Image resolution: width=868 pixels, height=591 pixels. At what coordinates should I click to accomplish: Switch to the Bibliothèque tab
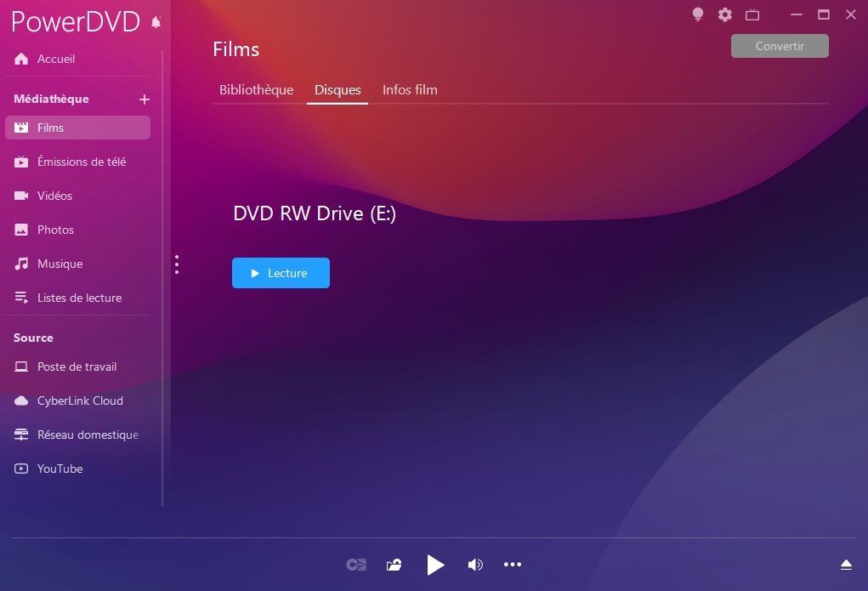pos(256,89)
